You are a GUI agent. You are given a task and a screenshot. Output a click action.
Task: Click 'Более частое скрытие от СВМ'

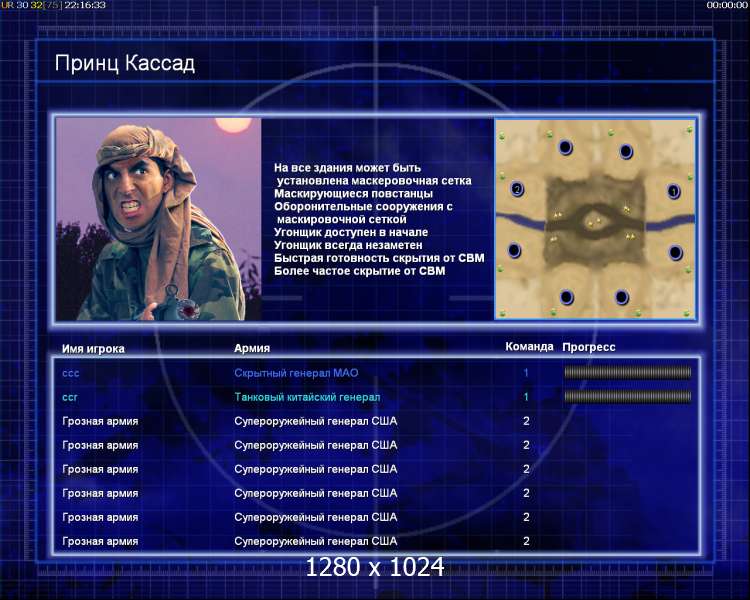click(360, 271)
